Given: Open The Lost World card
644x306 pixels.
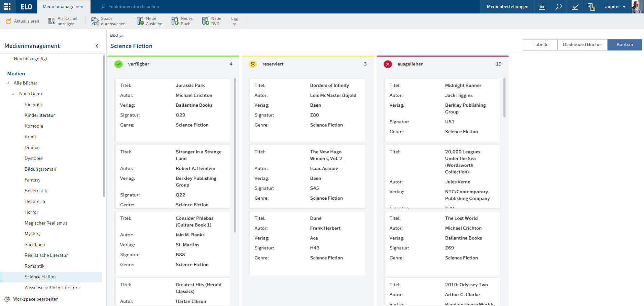Looking at the screenshot, I should click(x=442, y=243).
